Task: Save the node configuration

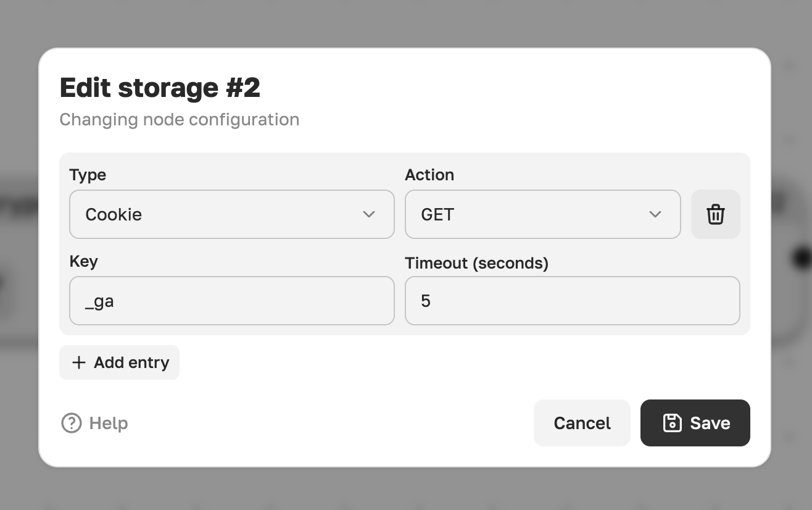Action: coord(695,423)
